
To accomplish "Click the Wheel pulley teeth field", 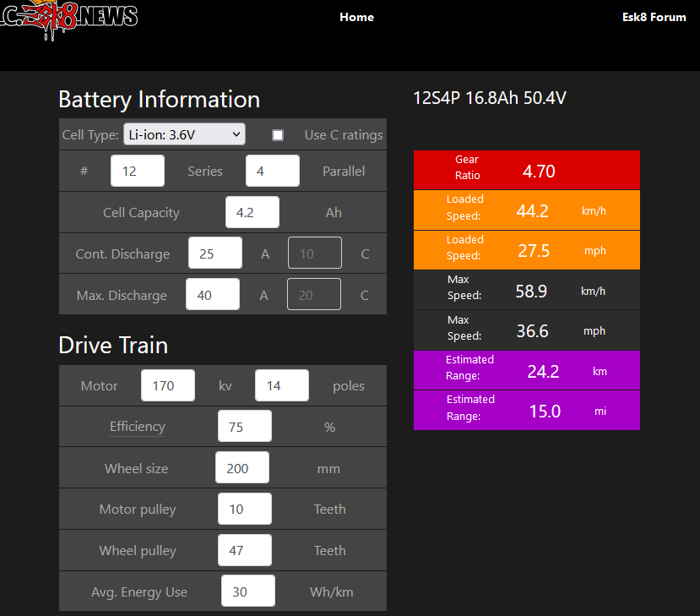I will [x=245, y=550].
